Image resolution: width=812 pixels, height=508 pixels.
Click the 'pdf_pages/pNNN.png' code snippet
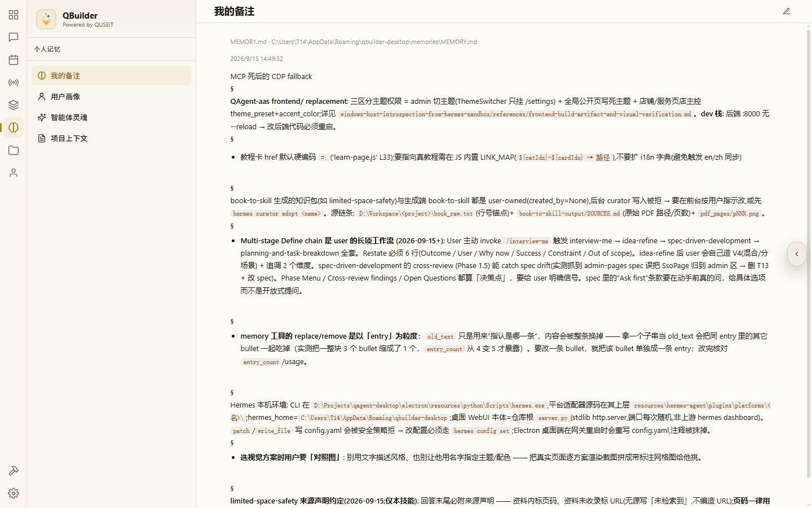(729, 213)
